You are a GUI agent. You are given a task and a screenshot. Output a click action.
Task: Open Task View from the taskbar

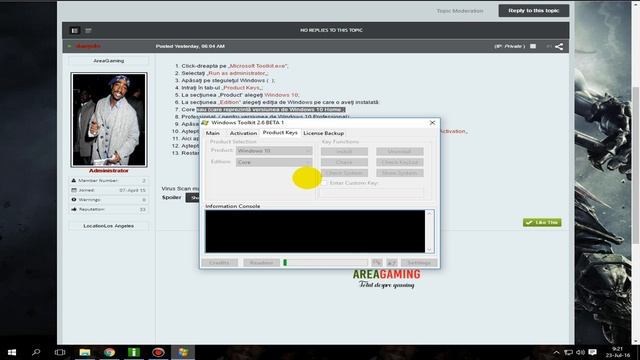tap(60, 352)
